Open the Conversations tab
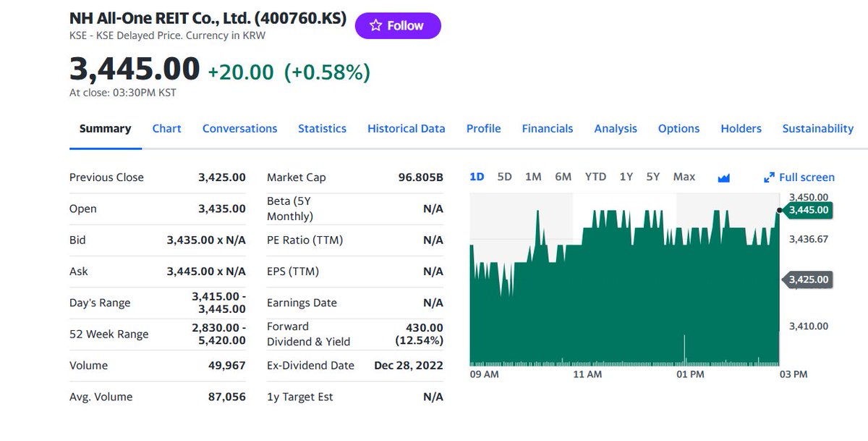This screenshot has height=441, width=868. 239,128
